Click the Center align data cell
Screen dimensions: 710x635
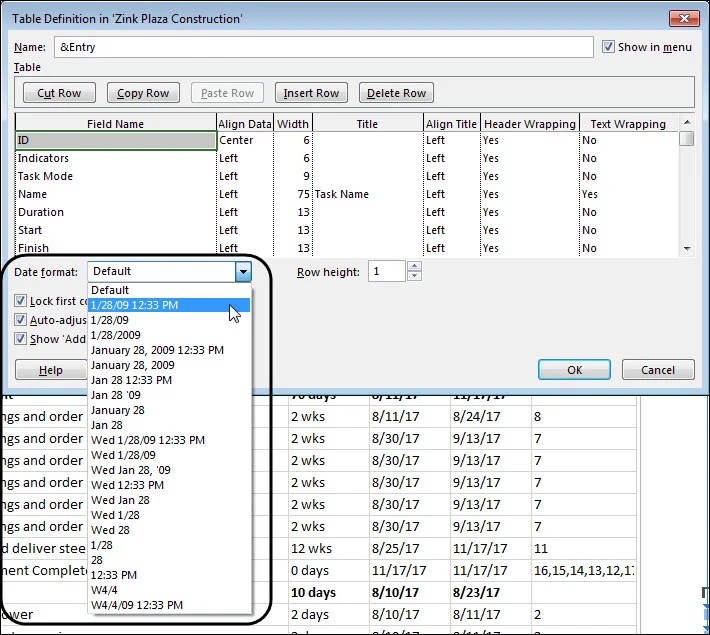pyautogui.click(x=245, y=140)
